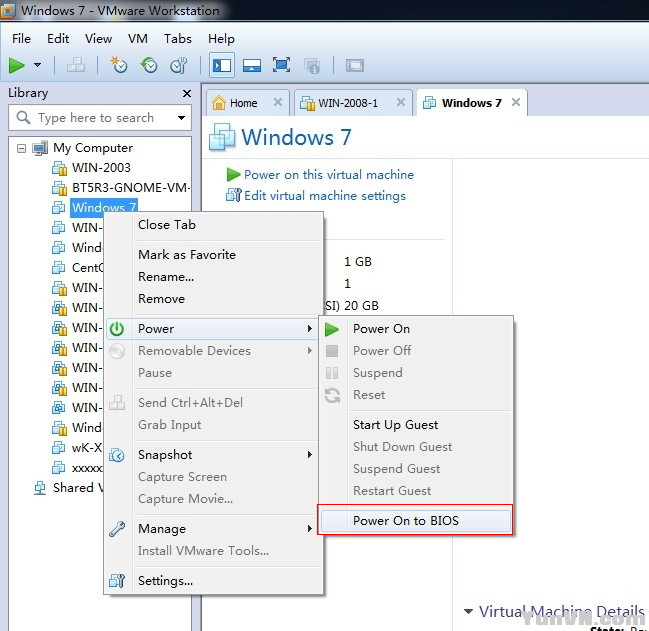649x631 pixels.
Task: Choose Rename... in context menu
Action: click(166, 276)
